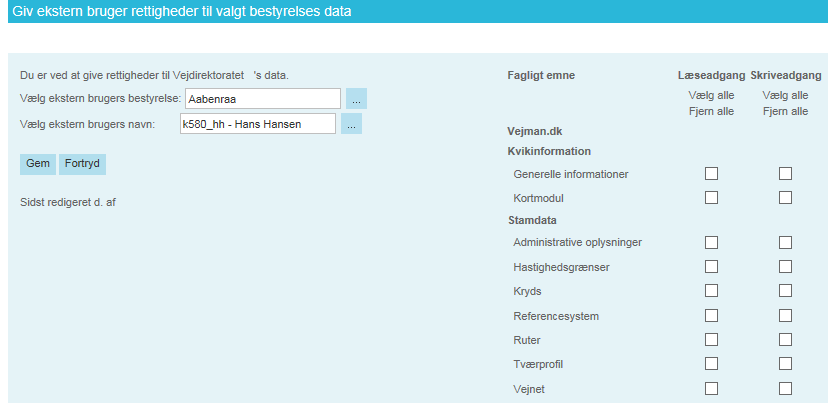Select Vælg alle under Skriveadgang
The height and width of the screenshot is (403, 828).
[785, 95]
